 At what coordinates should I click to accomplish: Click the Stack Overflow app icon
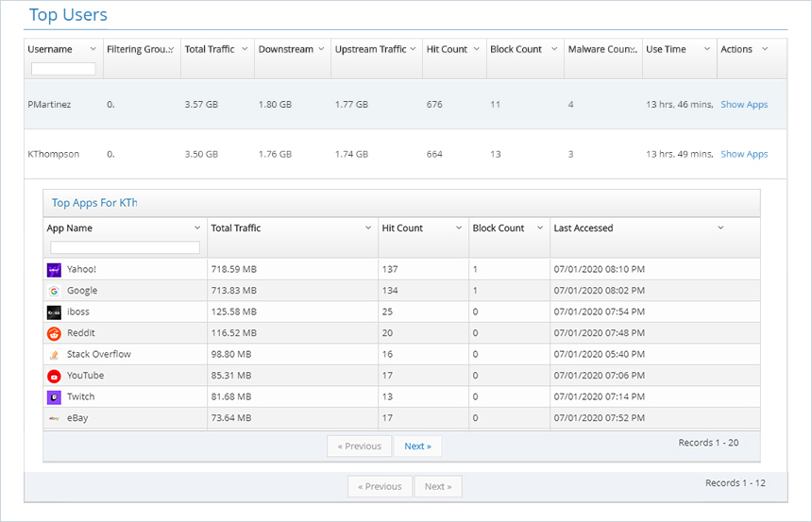pyautogui.click(x=54, y=355)
